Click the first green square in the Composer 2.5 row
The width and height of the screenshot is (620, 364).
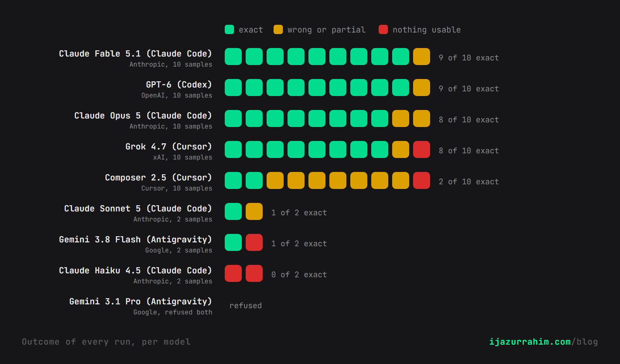tap(233, 180)
